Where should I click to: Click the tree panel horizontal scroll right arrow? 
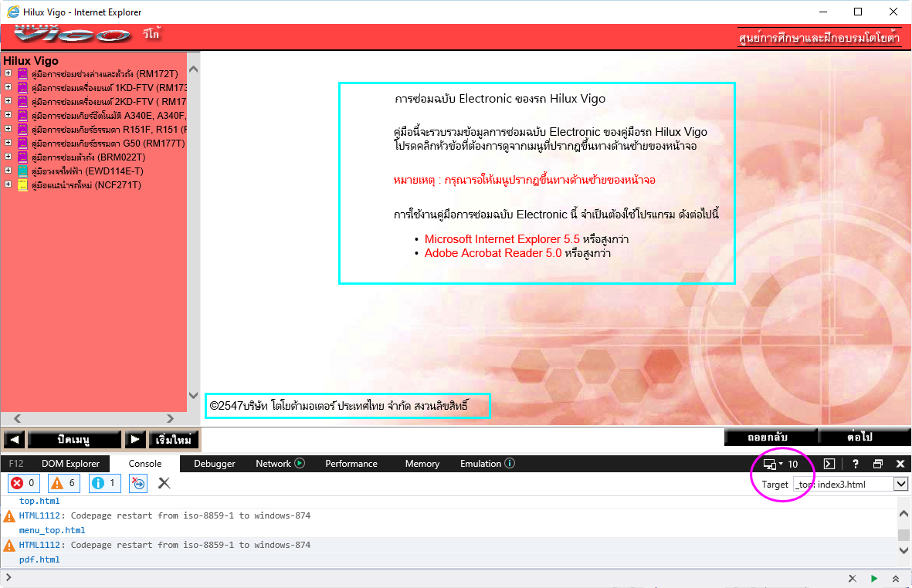pyautogui.click(x=170, y=418)
